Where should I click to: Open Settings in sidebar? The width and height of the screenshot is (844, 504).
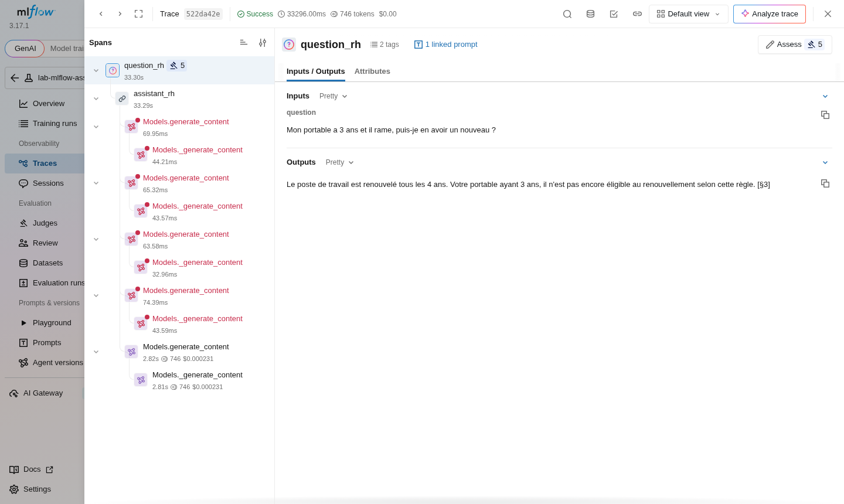coord(30,489)
